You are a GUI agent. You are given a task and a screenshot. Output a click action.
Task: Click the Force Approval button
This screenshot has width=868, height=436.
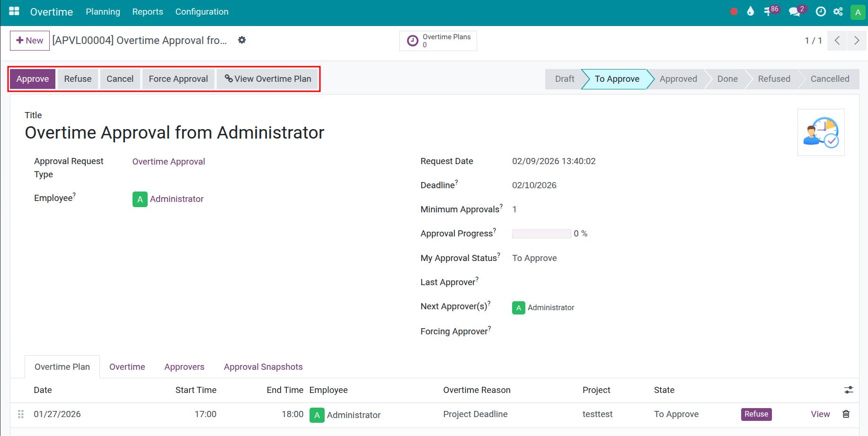click(x=178, y=79)
